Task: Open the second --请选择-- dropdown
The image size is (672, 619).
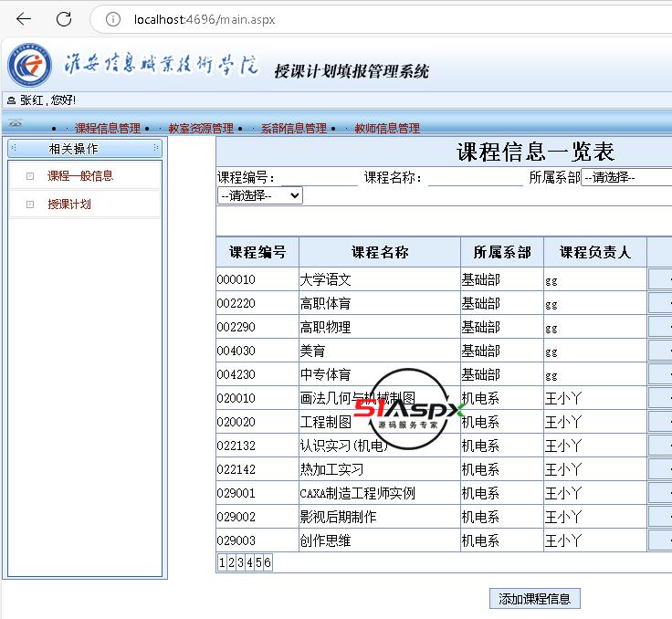Action: coord(260,195)
